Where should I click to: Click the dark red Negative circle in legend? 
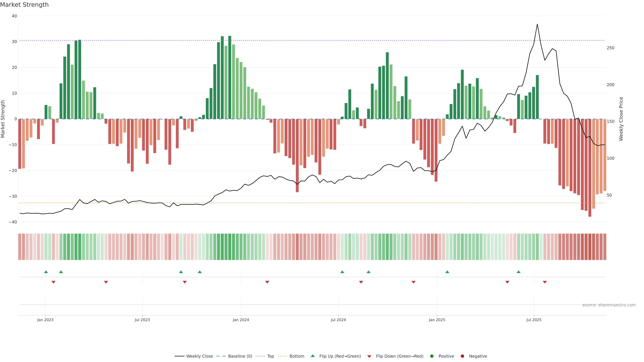[x=462, y=356]
